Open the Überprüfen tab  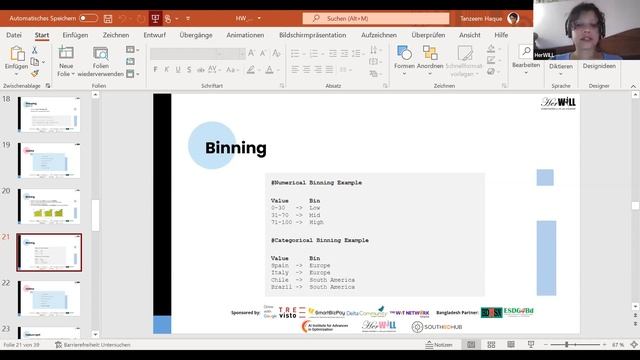click(x=428, y=35)
